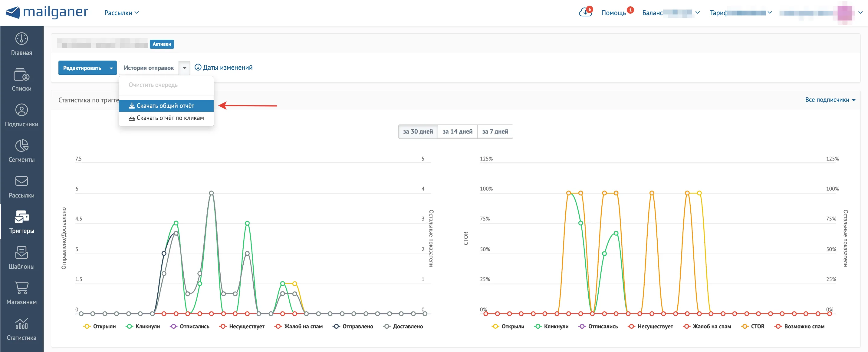Open the Даты изменений link

pyautogui.click(x=224, y=68)
